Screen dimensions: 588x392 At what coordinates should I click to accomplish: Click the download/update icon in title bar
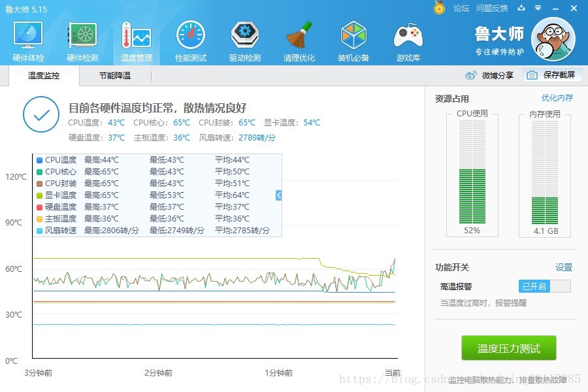pos(521,8)
